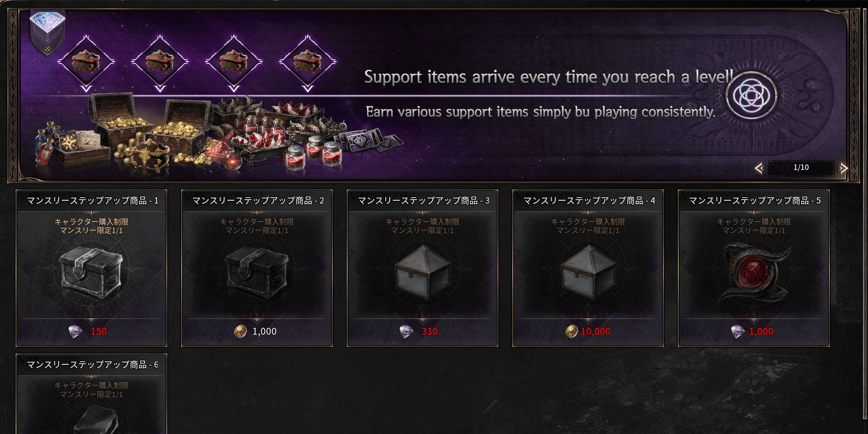Click the gold coin icon next to the 1,000 price

point(241,331)
